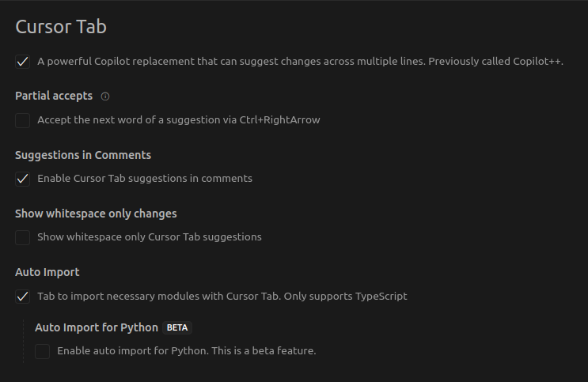Disable the Cursor Tab Copilot replacement checkbox
588x382 pixels.
coord(22,62)
